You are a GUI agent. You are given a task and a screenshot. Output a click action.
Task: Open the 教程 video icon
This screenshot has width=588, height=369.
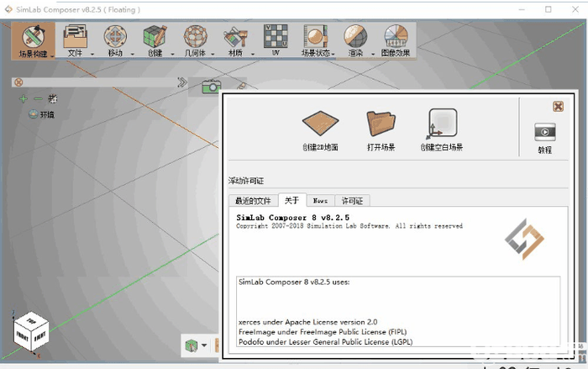[545, 132]
